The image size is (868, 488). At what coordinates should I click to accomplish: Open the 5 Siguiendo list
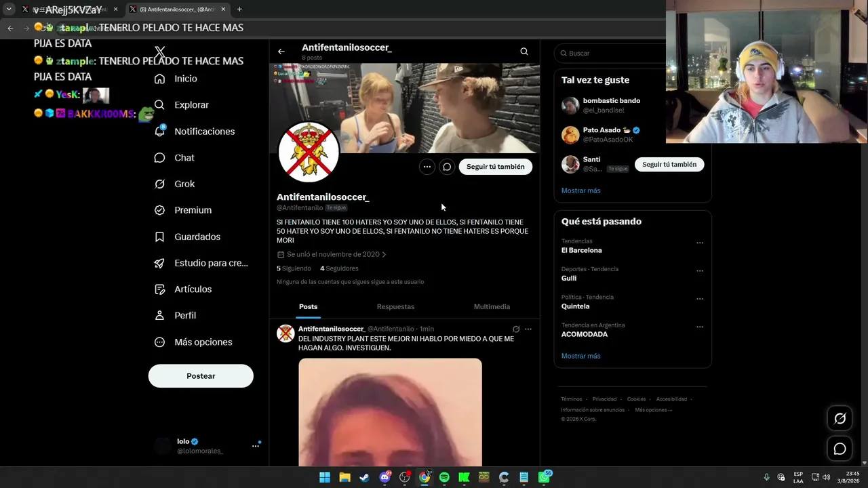(x=294, y=268)
